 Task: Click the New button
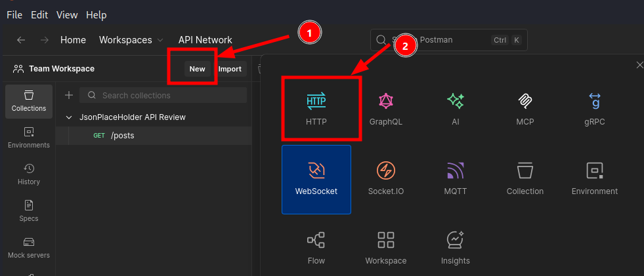[197, 69]
